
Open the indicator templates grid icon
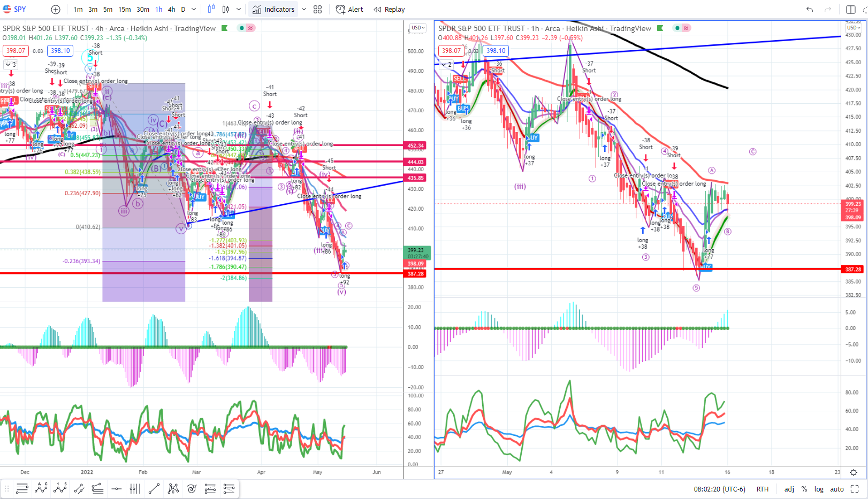coord(317,9)
